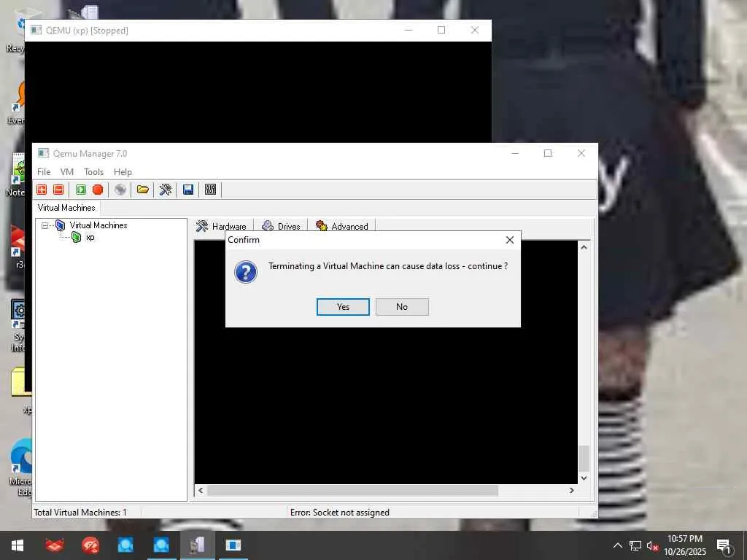
Task: Show hidden system tray icons
Action: (x=617, y=545)
